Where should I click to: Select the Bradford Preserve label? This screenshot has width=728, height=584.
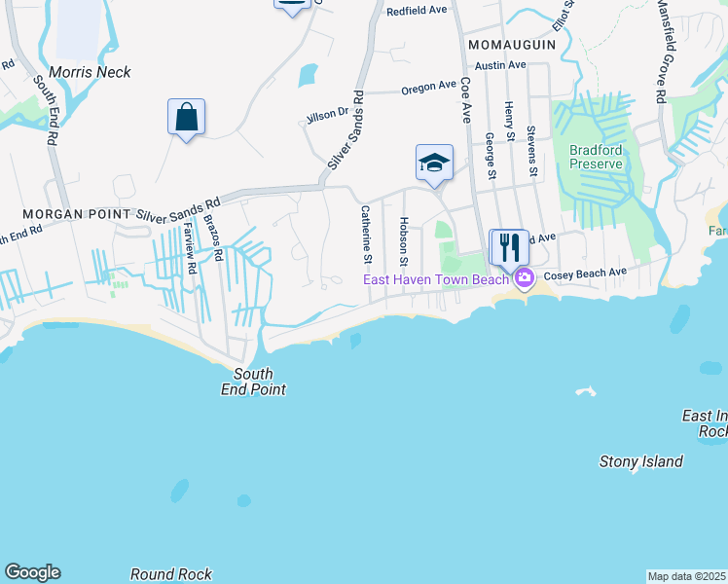point(596,157)
